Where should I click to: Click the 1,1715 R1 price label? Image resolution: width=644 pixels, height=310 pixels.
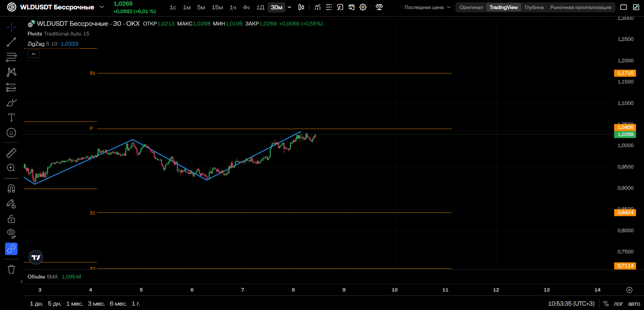[625, 73]
